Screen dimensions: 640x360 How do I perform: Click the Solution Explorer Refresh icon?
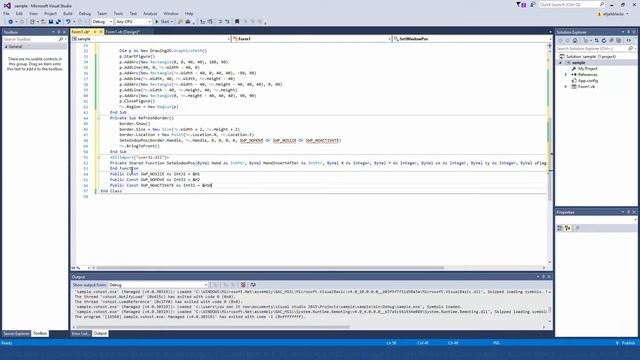604,40
